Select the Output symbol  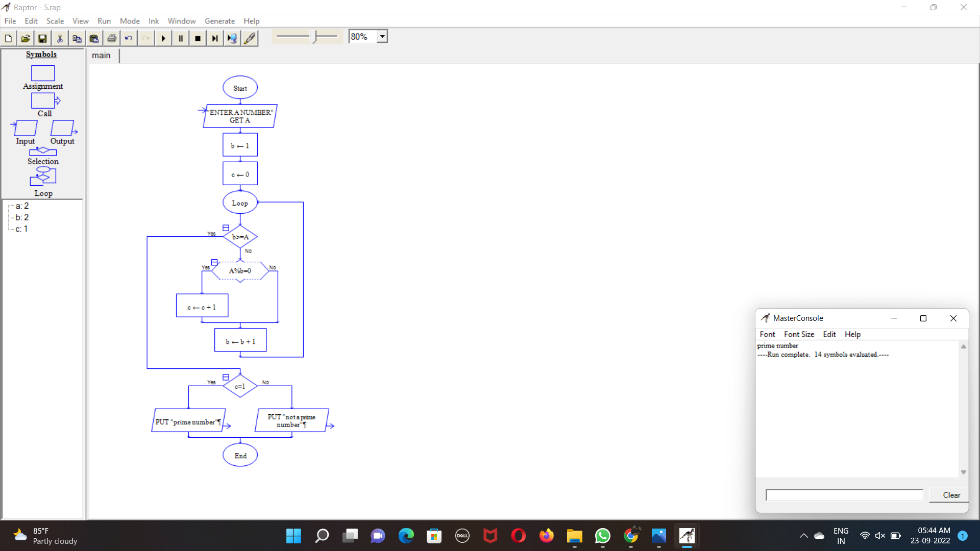tap(63, 128)
